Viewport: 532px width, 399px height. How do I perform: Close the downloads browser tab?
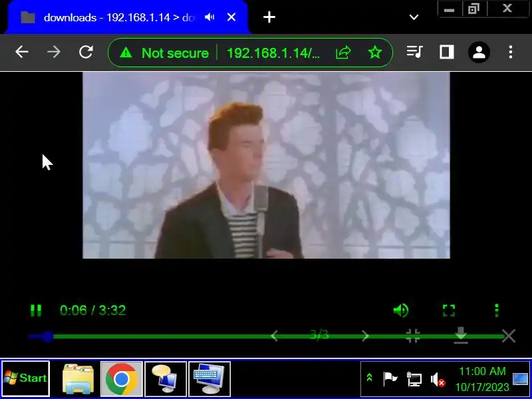pos(231,17)
